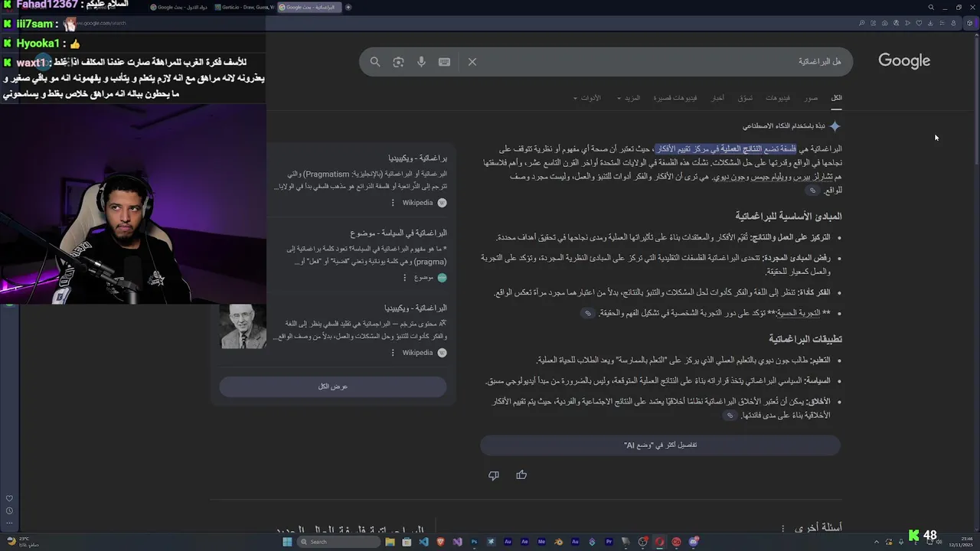Start voice search with microphone icon
This screenshot has height=551, width=980.
coord(421,62)
